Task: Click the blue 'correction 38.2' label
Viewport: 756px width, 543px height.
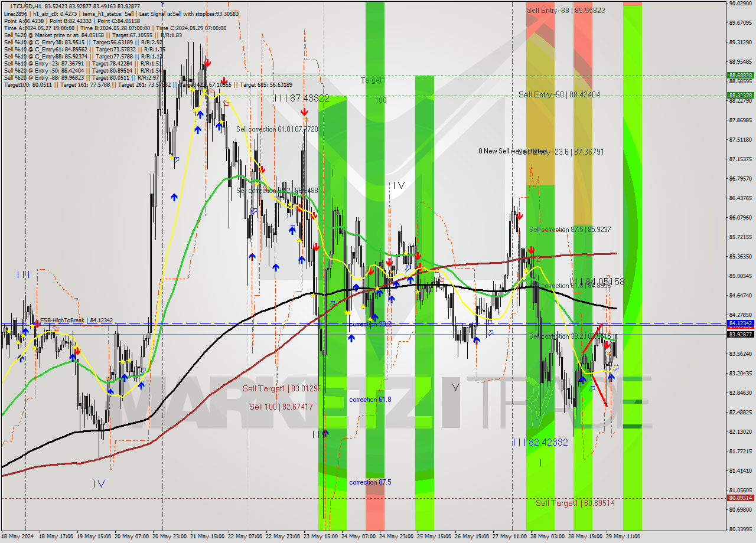Action: pos(370,324)
